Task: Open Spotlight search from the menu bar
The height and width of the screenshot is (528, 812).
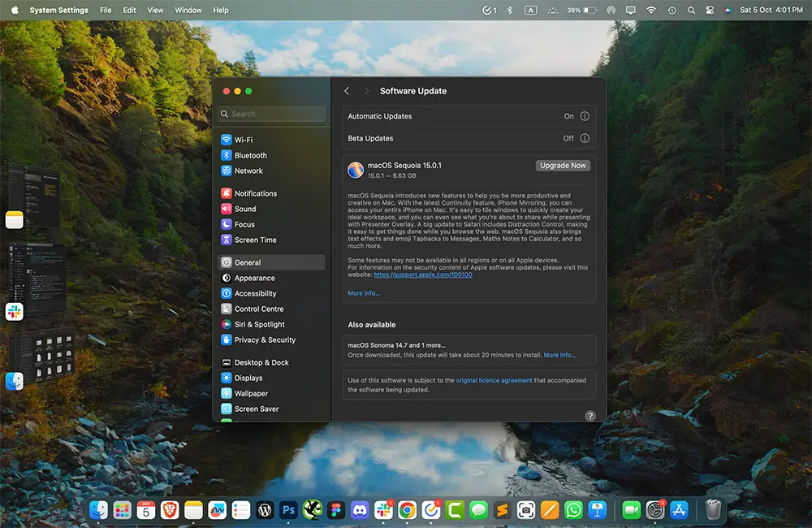Action: (x=691, y=10)
